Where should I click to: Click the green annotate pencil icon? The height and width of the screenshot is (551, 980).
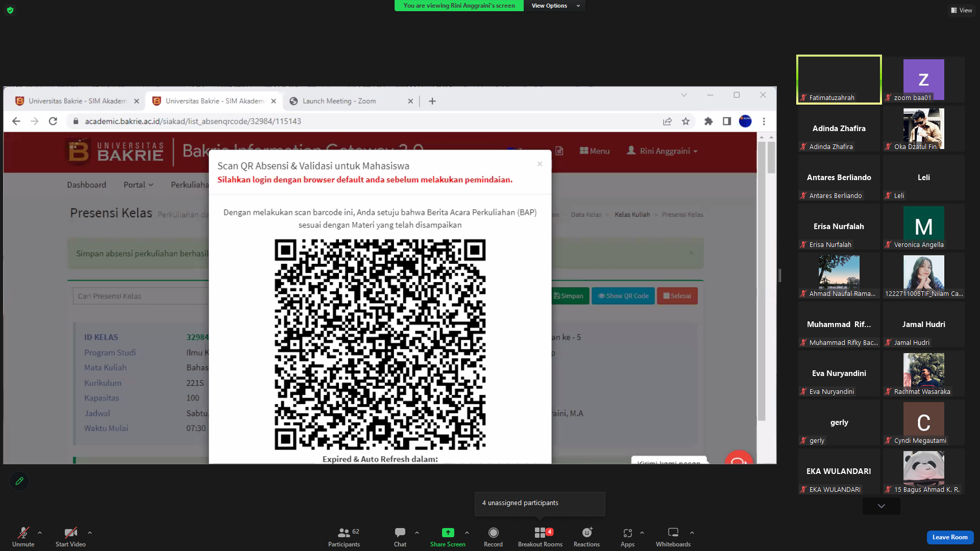(x=19, y=481)
